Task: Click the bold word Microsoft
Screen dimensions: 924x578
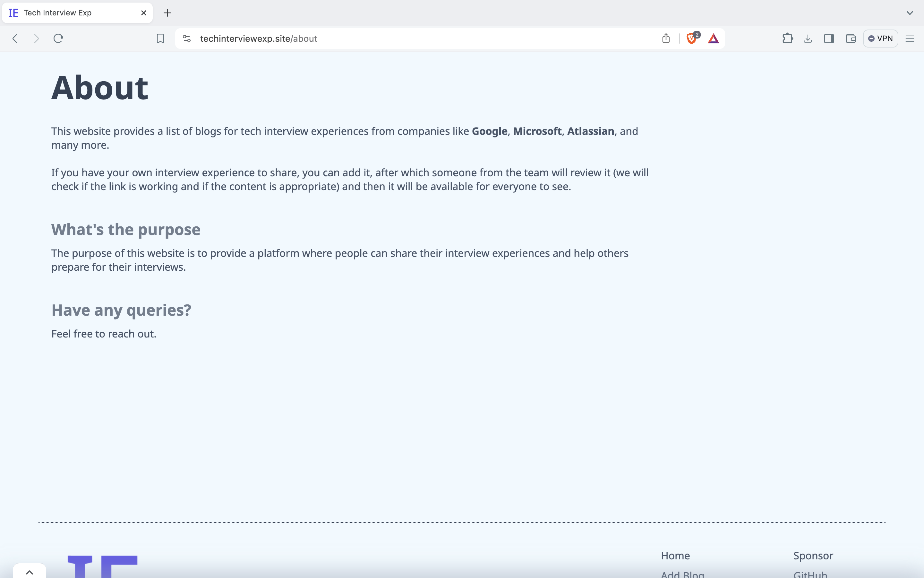Action: pos(537,131)
